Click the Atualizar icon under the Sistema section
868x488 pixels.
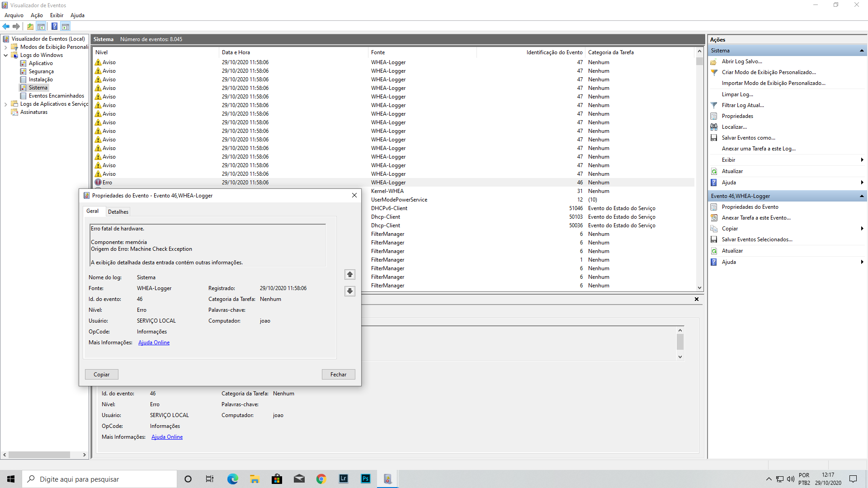pyautogui.click(x=714, y=171)
